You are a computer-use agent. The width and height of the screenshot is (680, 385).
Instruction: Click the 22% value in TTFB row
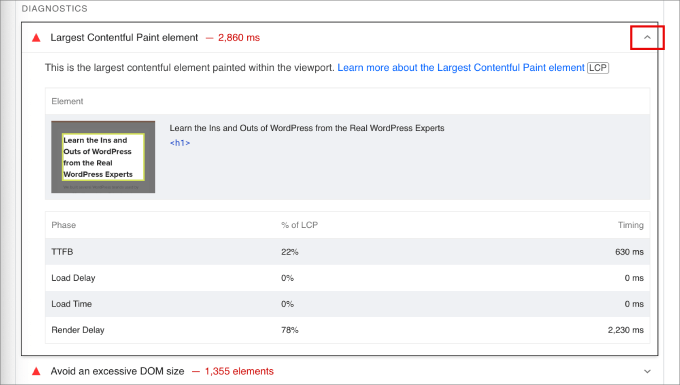[x=290, y=252]
